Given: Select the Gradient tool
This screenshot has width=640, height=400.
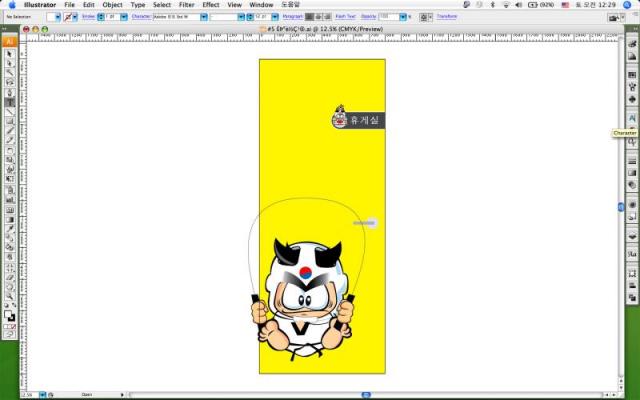Looking at the screenshot, I should click(x=10, y=219).
